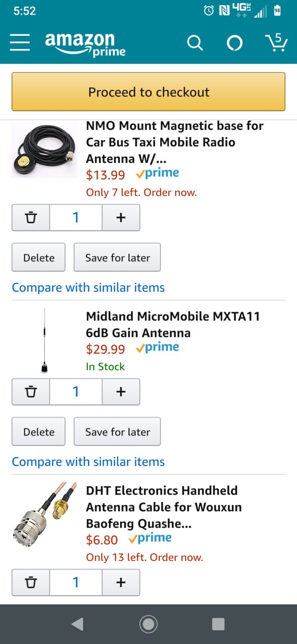Open the shopping cart icon
The image size is (297, 644).
[x=276, y=42]
